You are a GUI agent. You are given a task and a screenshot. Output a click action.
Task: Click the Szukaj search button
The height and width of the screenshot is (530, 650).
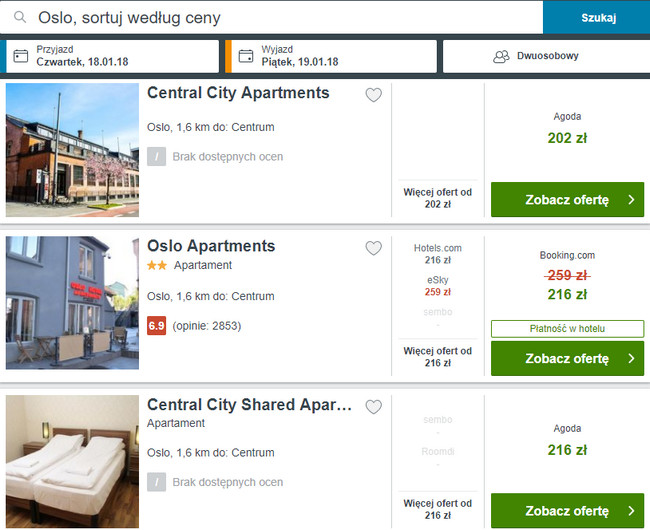[x=597, y=17]
